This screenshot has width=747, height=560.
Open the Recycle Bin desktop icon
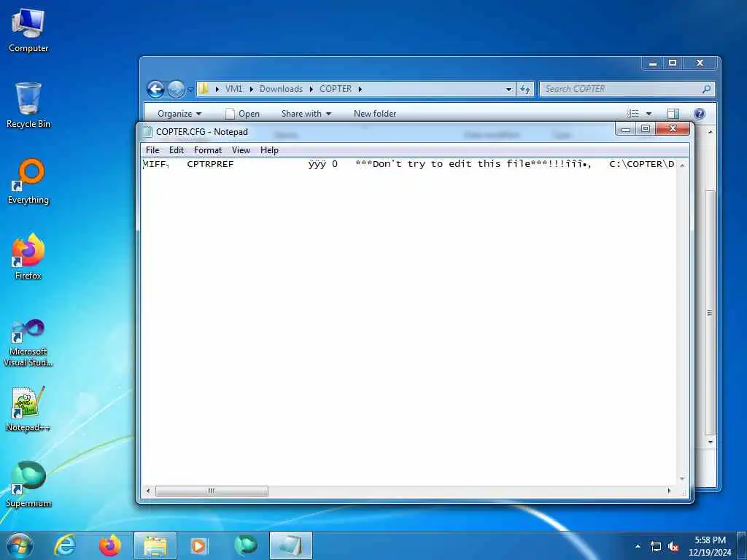click(x=28, y=105)
